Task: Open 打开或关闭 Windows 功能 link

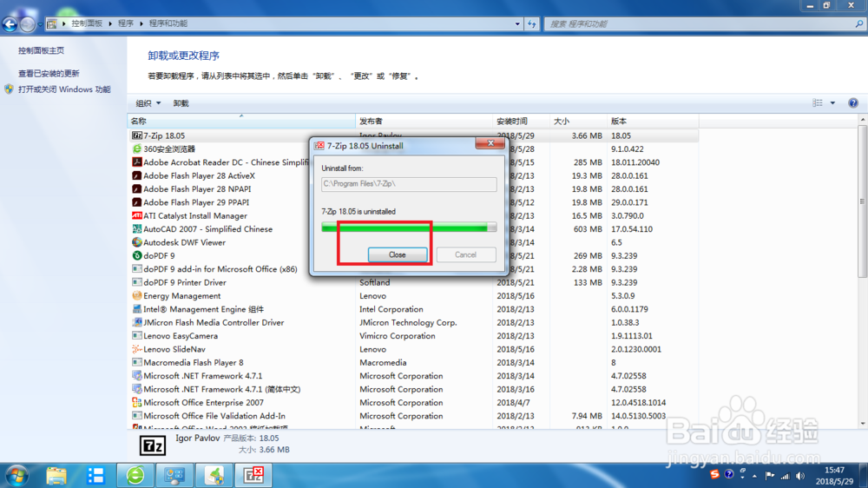Action: coord(64,89)
